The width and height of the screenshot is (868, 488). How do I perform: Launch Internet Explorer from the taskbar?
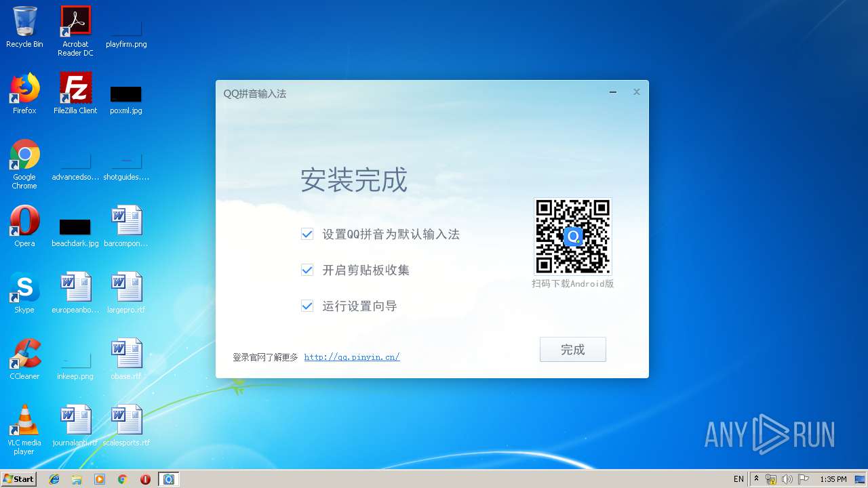pos(54,479)
